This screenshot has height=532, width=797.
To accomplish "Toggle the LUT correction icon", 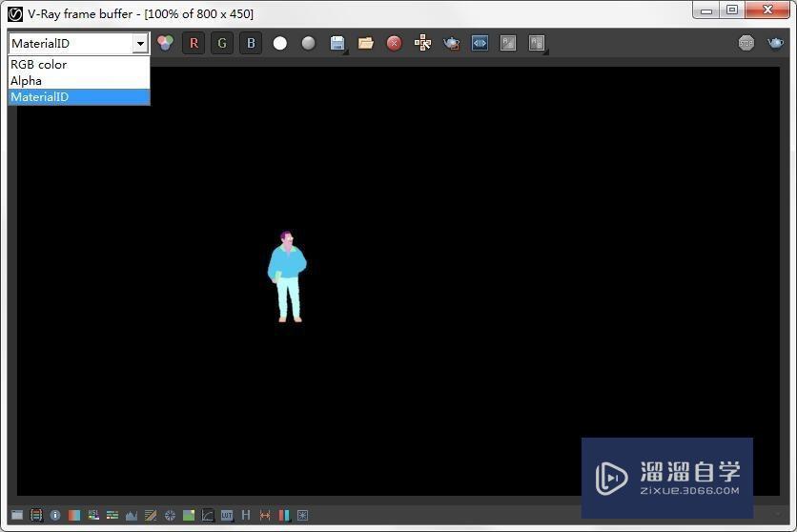I will [227, 515].
